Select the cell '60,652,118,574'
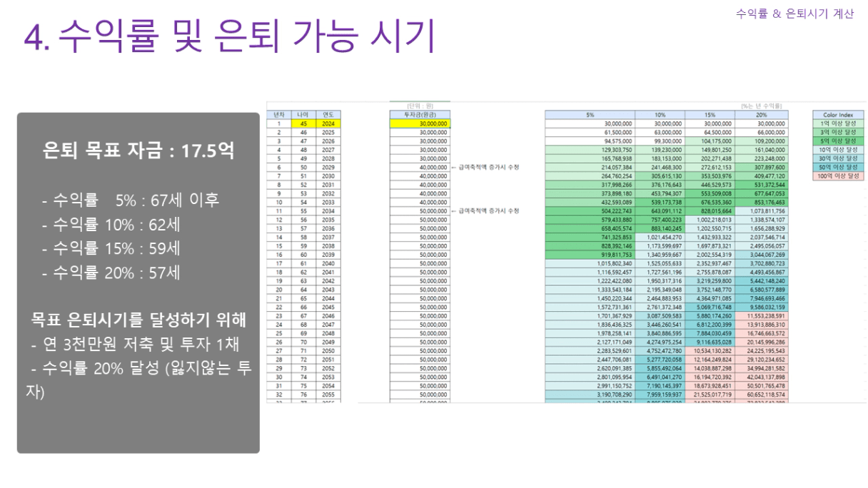The image size is (868, 488). [761, 394]
